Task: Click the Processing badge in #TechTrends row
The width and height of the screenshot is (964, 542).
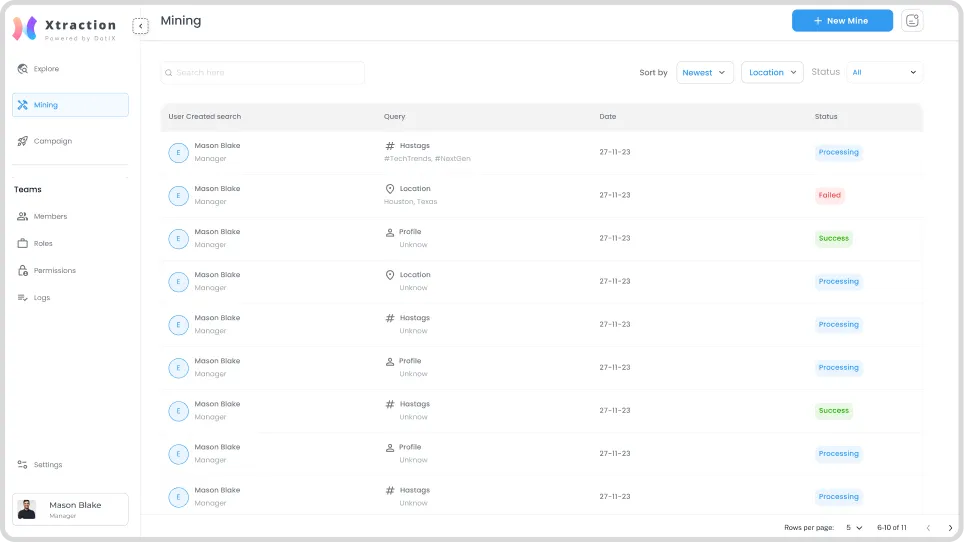Action: [x=839, y=152]
